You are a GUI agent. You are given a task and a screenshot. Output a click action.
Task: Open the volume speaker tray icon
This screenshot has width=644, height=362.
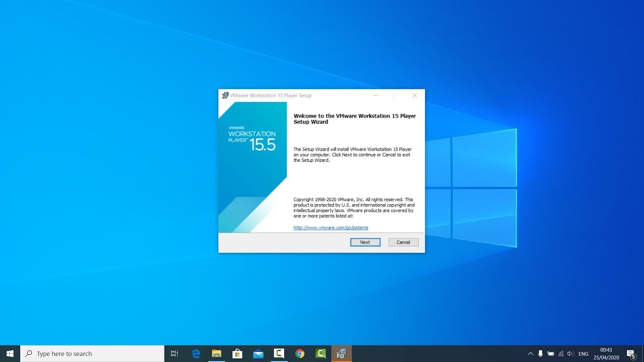pos(571,353)
